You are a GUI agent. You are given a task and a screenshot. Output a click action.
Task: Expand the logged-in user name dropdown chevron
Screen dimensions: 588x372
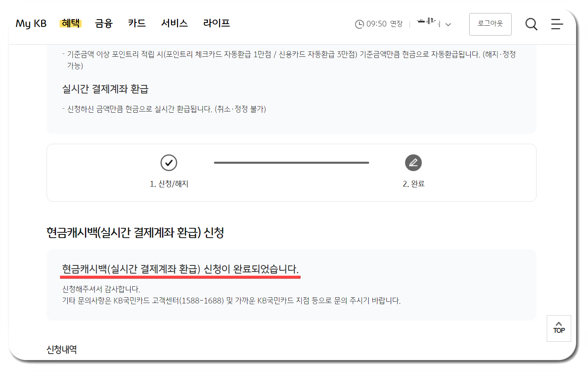(x=448, y=25)
